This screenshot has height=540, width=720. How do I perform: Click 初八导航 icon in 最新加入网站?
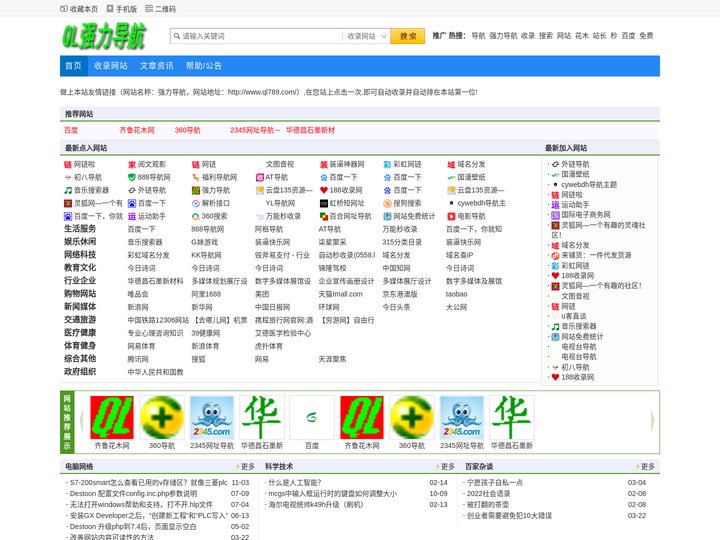[555, 367]
